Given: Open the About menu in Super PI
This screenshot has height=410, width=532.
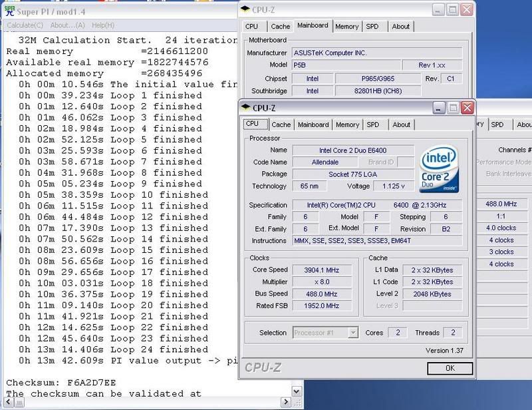Looking at the screenshot, I should (x=67, y=25).
